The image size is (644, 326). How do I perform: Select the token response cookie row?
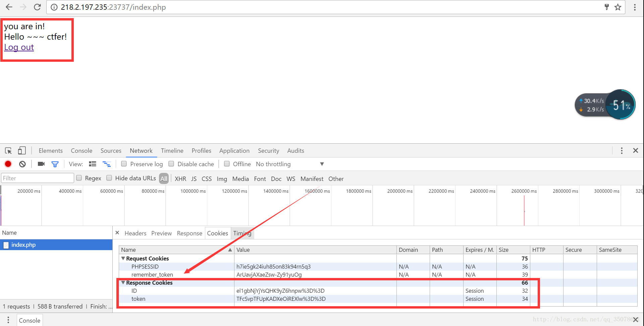(378, 299)
